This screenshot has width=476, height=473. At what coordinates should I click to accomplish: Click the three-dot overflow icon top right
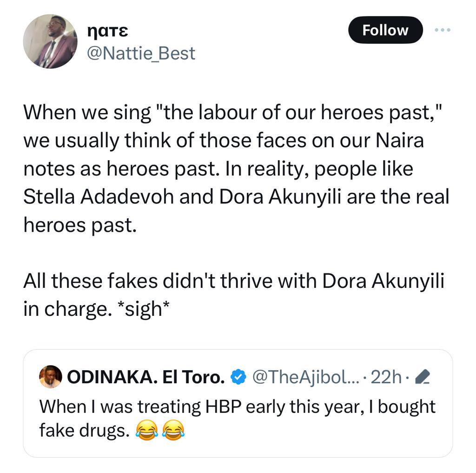[x=442, y=30]
